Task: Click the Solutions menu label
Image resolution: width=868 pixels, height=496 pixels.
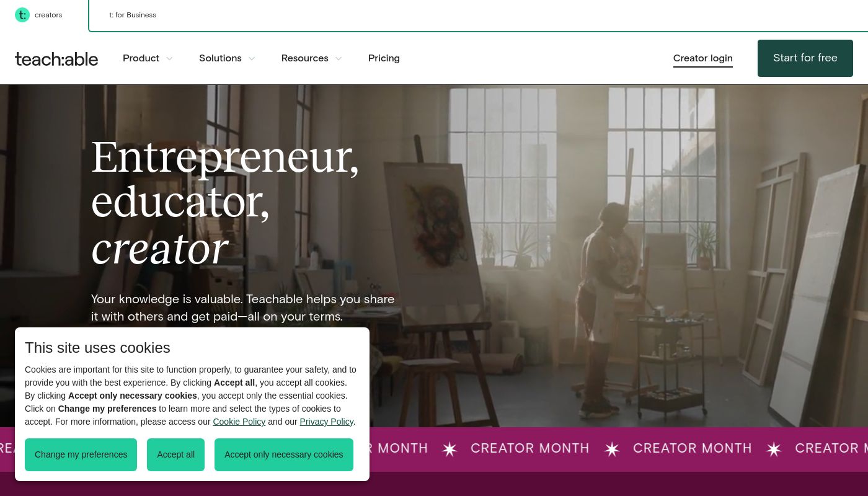Action: (x=220, y=58)
